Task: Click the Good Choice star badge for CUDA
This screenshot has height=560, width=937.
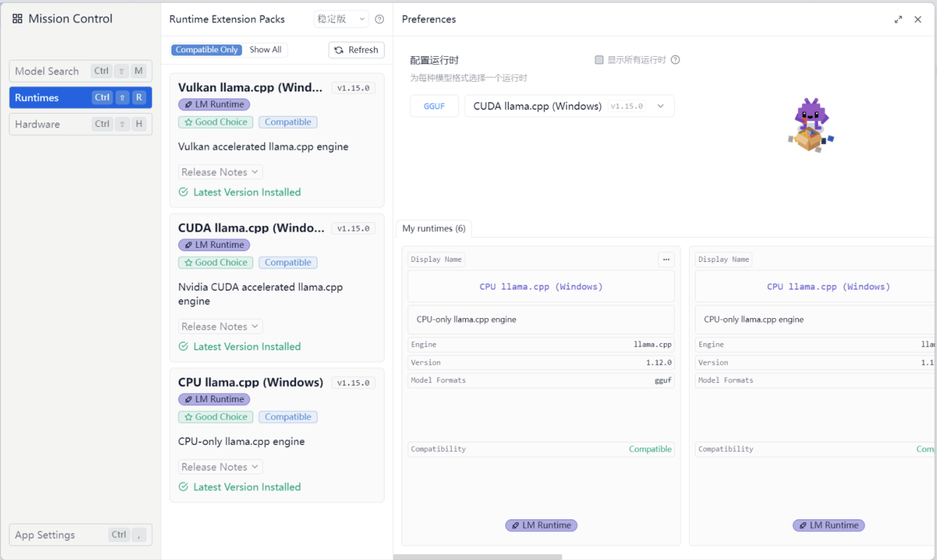Action: pyautogui.click(x=216, y=263)
